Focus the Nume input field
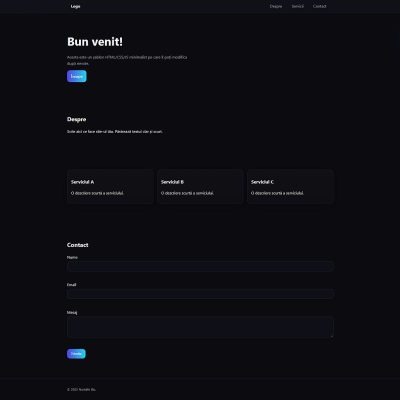The height and width of the screenshot is (400, 400). point(200,266)
